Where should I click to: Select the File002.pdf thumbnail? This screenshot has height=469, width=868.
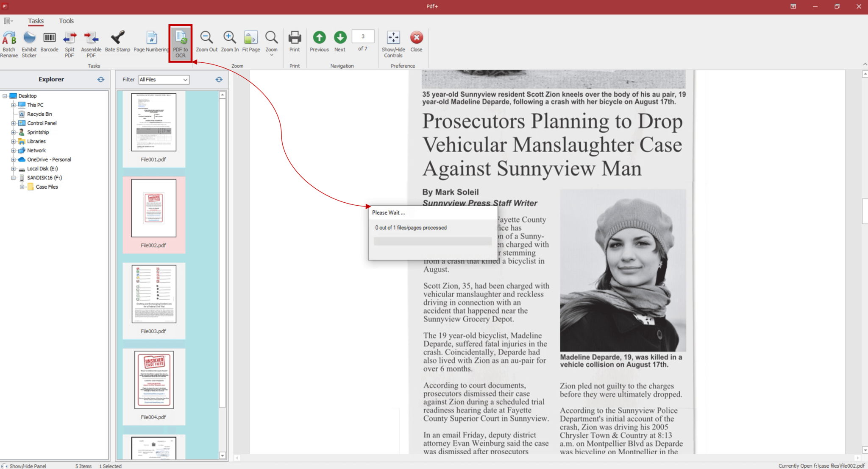coord(154,215)
